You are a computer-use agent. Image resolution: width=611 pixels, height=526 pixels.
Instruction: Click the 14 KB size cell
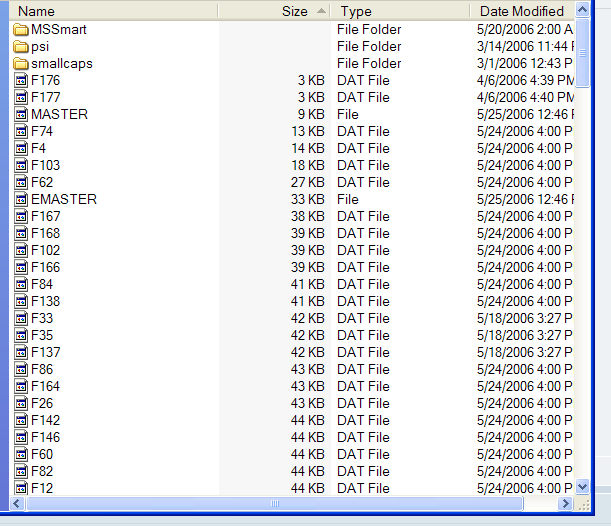[308, 148]
